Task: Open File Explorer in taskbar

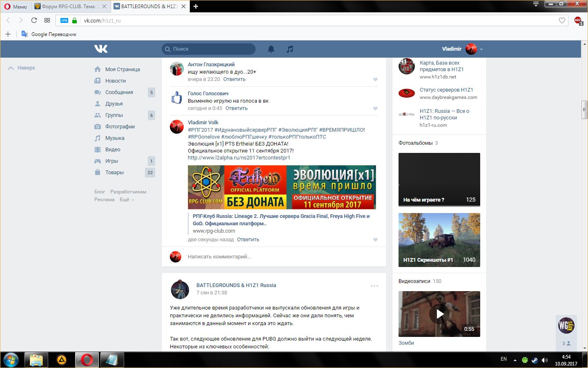Action: point(36,360)
